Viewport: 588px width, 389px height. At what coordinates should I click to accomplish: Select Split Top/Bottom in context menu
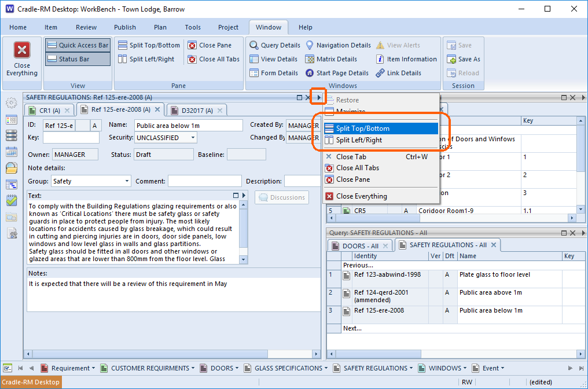point(381,129)
